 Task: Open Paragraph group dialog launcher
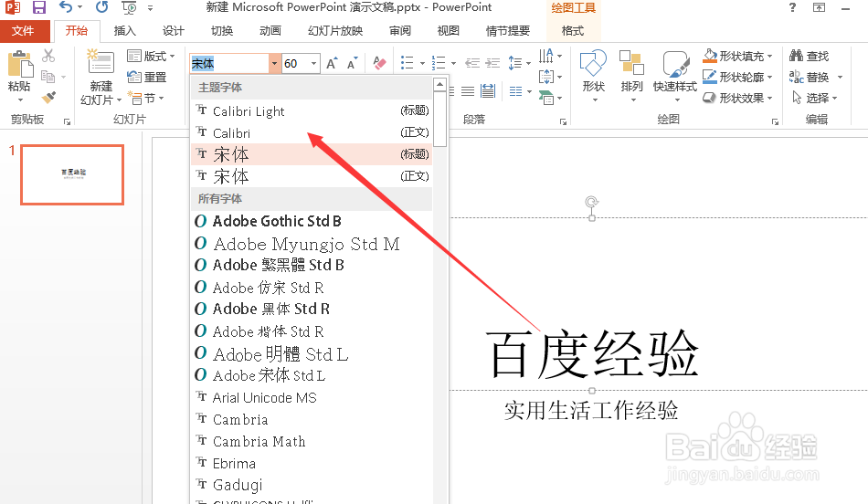pyautogui.click(x=563, y=121)
